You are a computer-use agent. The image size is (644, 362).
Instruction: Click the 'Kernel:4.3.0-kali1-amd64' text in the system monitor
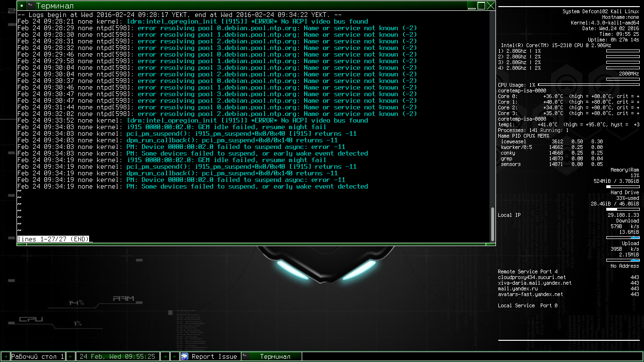point(605,23)
